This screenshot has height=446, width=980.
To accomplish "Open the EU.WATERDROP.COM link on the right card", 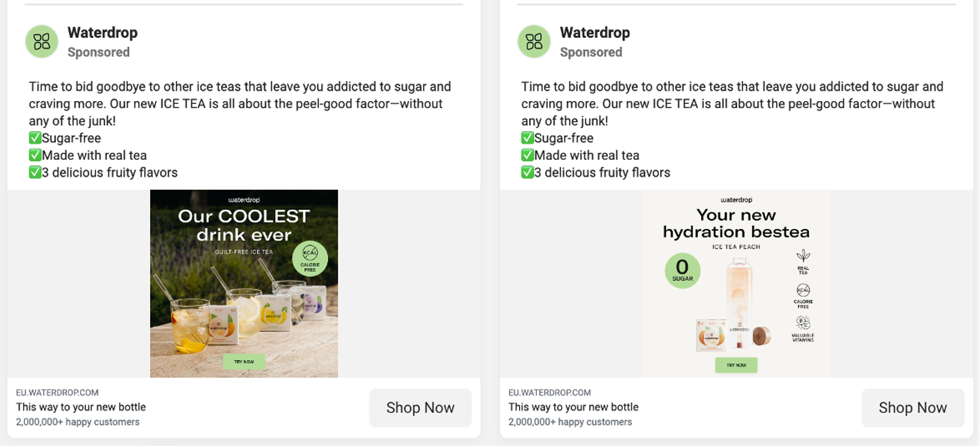I will pyautogui.click(x=549, y=392).
